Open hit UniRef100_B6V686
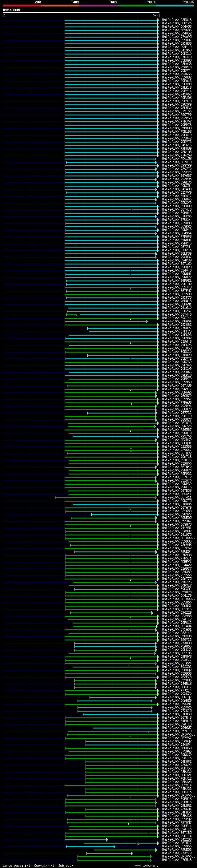The width and height of the screenshot is (197, 868). [177, 30]
